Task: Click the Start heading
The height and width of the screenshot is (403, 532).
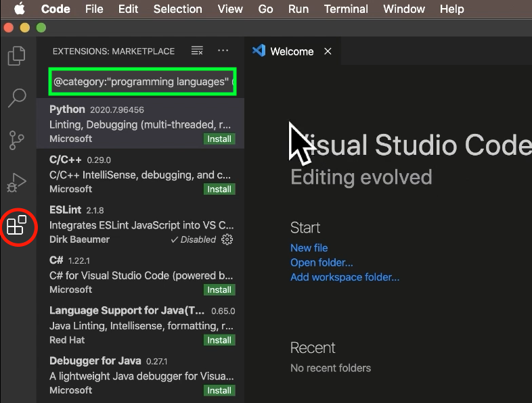Action: [305, 228]
